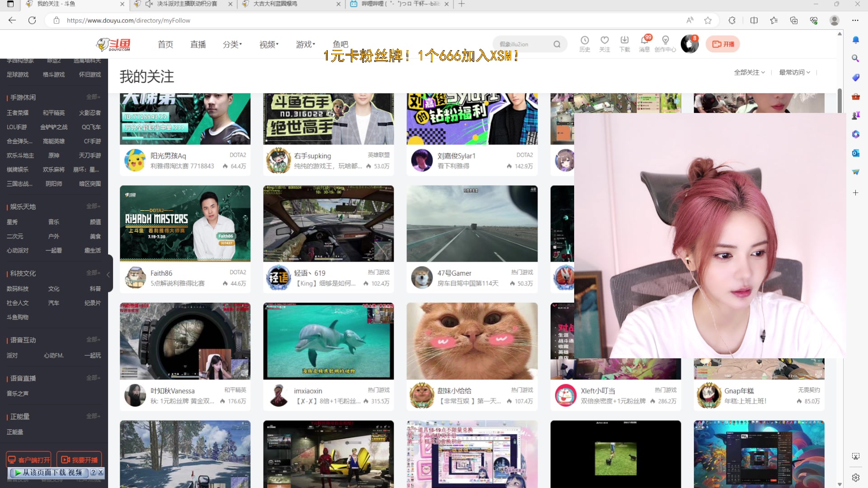Open the 最常访问 sorting dropdown

[794, 72]
